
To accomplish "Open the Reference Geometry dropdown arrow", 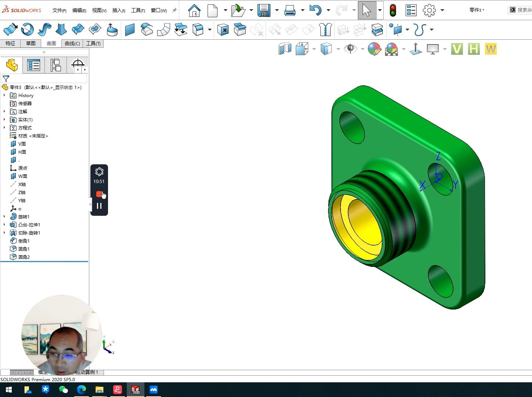I will click(407, 29).
